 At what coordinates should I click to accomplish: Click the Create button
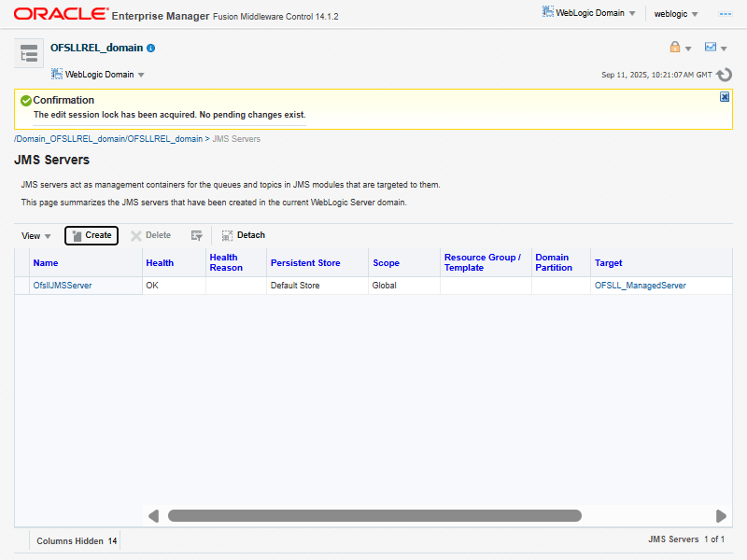(92, 235)
